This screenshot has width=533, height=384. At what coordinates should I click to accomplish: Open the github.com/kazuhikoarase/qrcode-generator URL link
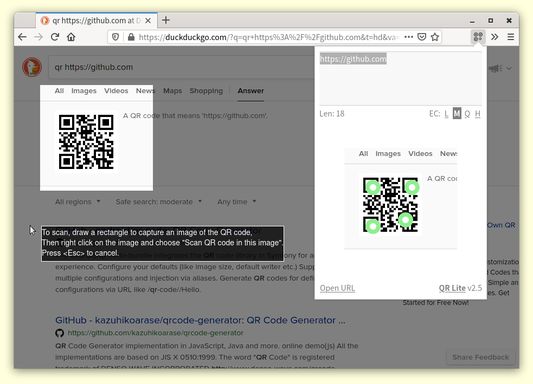[155, 333]
